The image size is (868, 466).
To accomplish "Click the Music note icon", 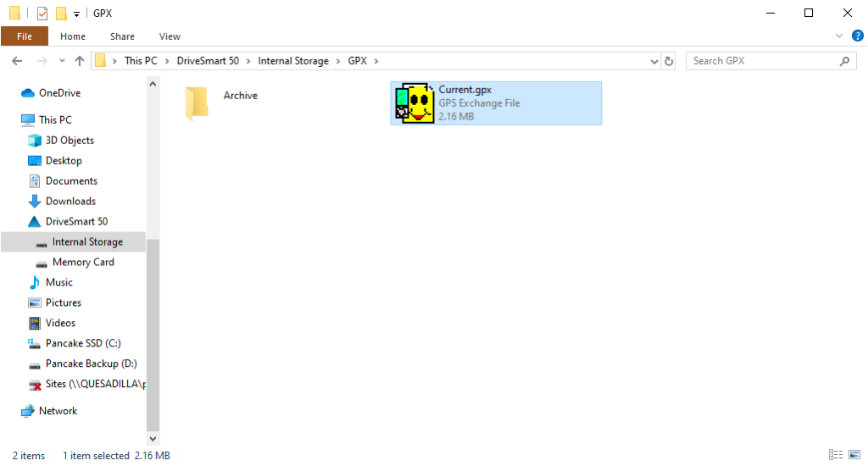I will [x=34, y=282].
